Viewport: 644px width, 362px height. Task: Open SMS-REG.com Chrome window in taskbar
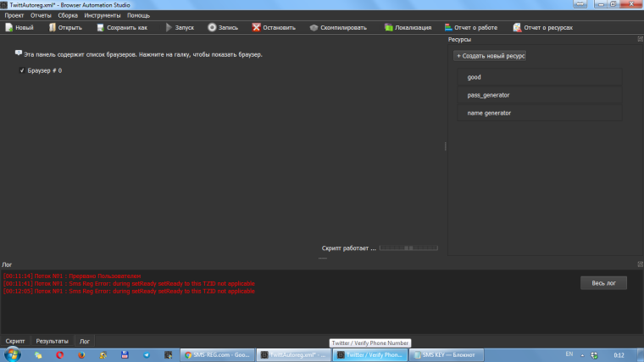click(217, 354)
